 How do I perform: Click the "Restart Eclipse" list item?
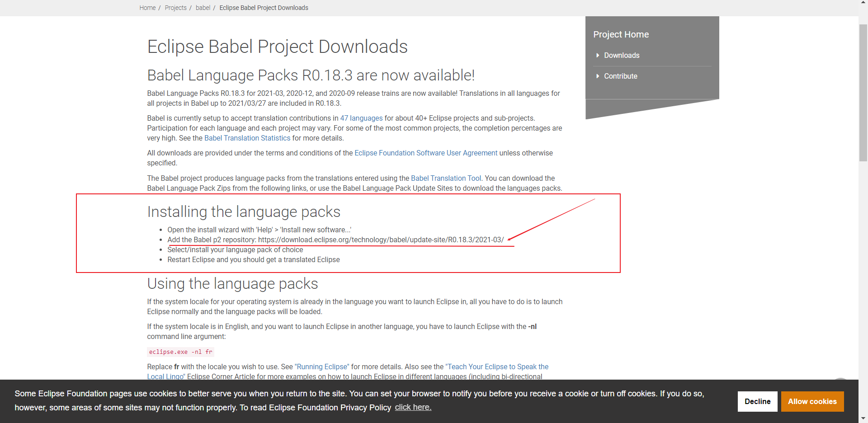click(253, 259)
